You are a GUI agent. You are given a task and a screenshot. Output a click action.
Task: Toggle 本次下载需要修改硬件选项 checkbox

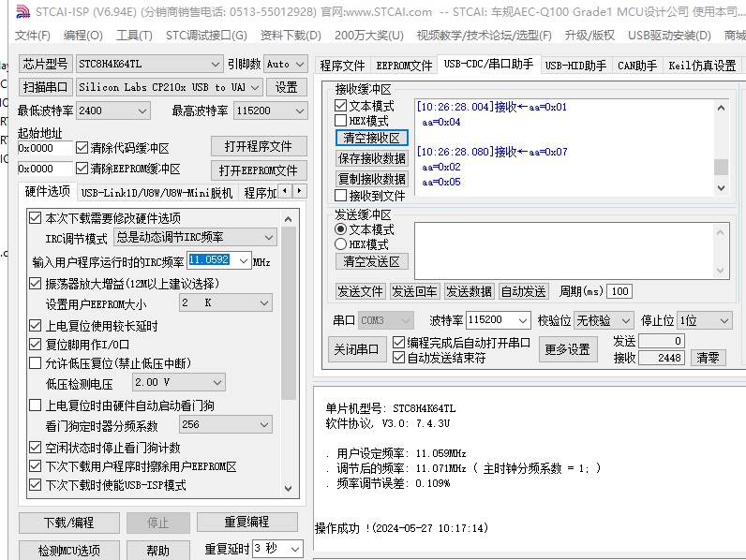click(x=36, y=218)
